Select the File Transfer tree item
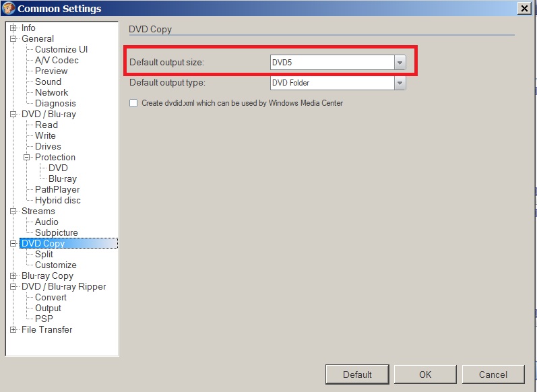The image size is (537, 392). (47, 329)
